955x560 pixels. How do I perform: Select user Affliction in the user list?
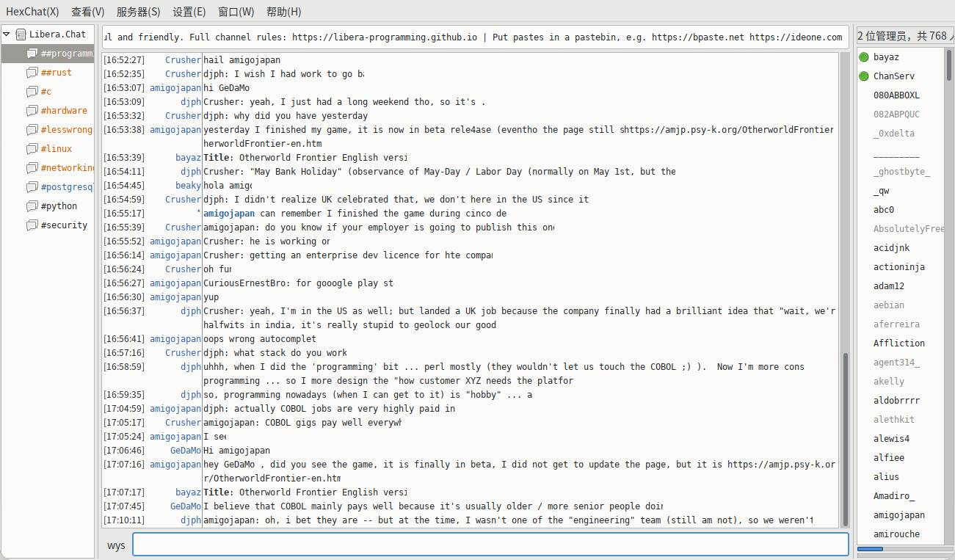899,343
